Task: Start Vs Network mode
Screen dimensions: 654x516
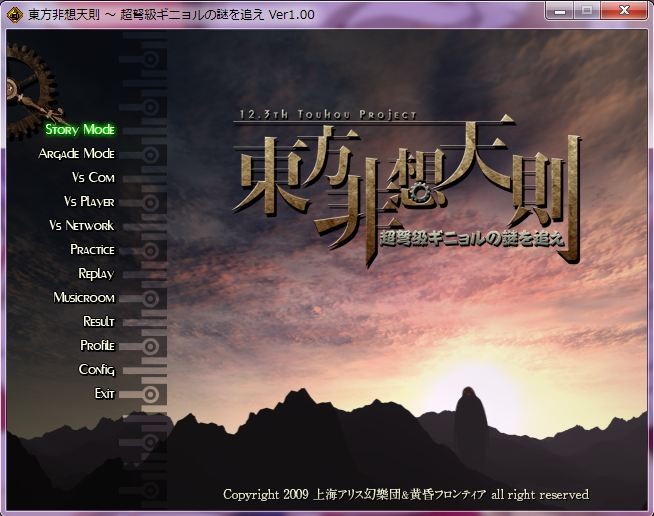Action: pyautogui.click(x=82, y=225)
